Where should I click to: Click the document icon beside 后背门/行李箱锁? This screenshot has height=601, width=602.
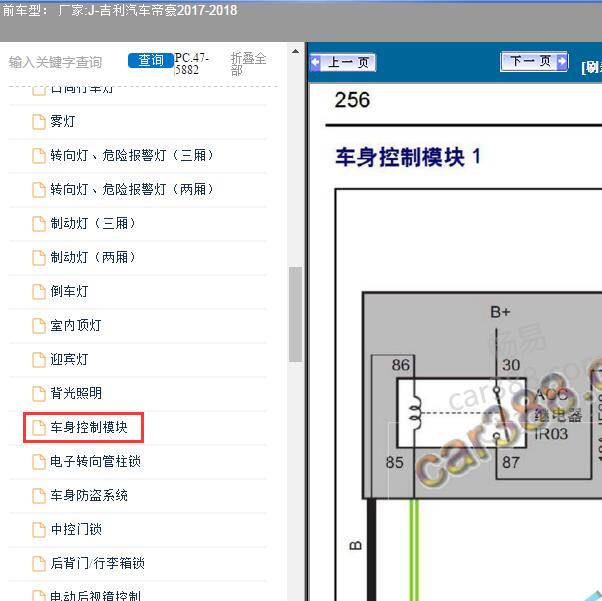point(39,564)
